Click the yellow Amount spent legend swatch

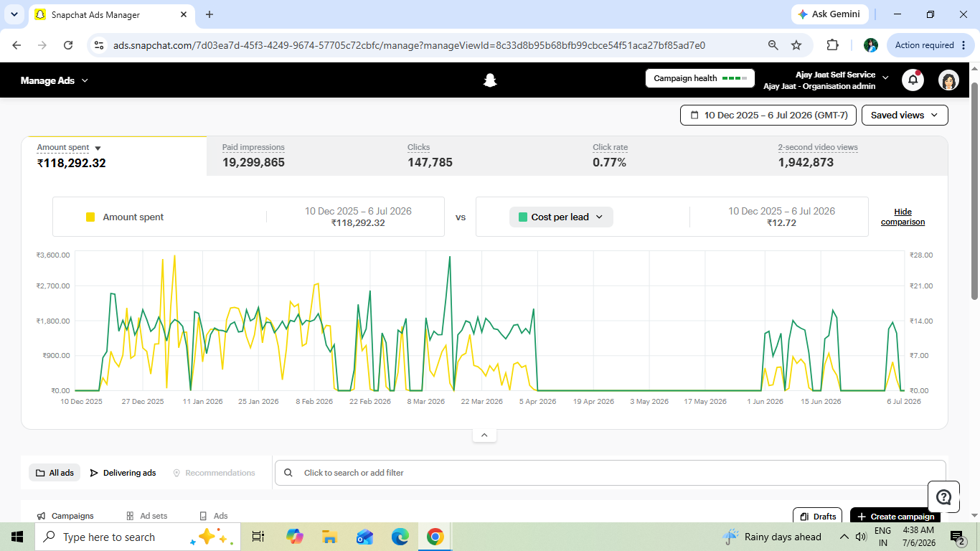tap(90, 217)
